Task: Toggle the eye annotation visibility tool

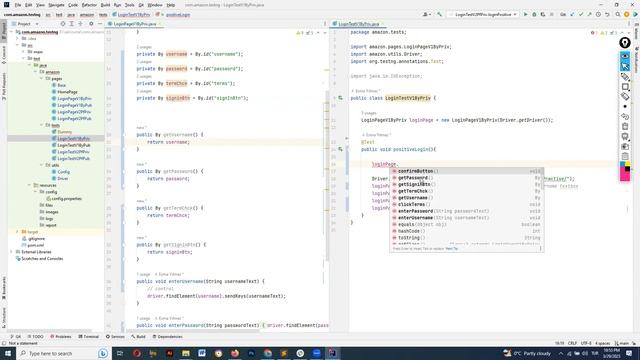Action: [x=625, y=56]
